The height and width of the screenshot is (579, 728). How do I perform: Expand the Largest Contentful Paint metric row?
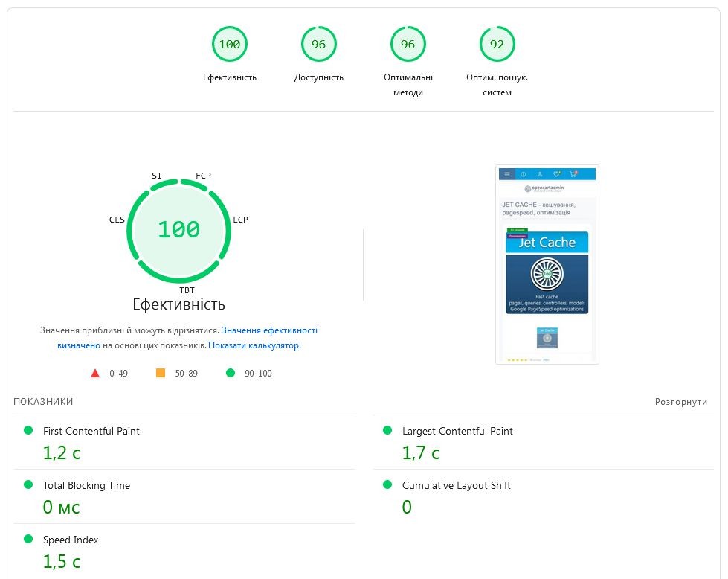pos(456,431)
